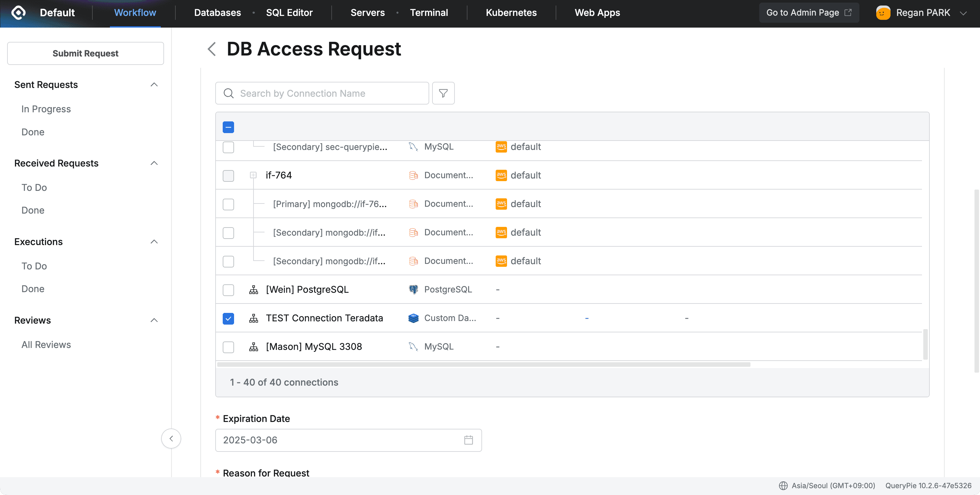Click the QueryPie logo icon
Screen dimensions: 980x495
click(x=18, y=13)
